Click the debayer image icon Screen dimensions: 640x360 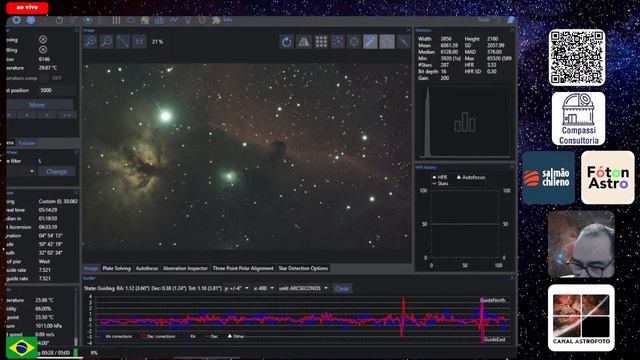387,42
